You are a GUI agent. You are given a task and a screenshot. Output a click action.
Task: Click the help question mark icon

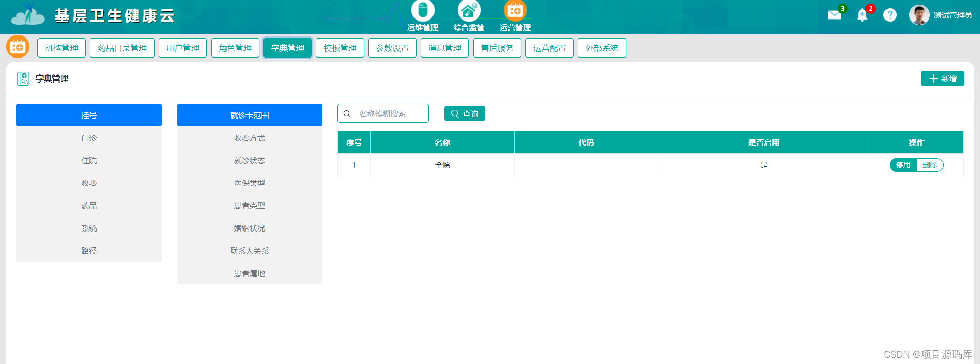[890, 15]
